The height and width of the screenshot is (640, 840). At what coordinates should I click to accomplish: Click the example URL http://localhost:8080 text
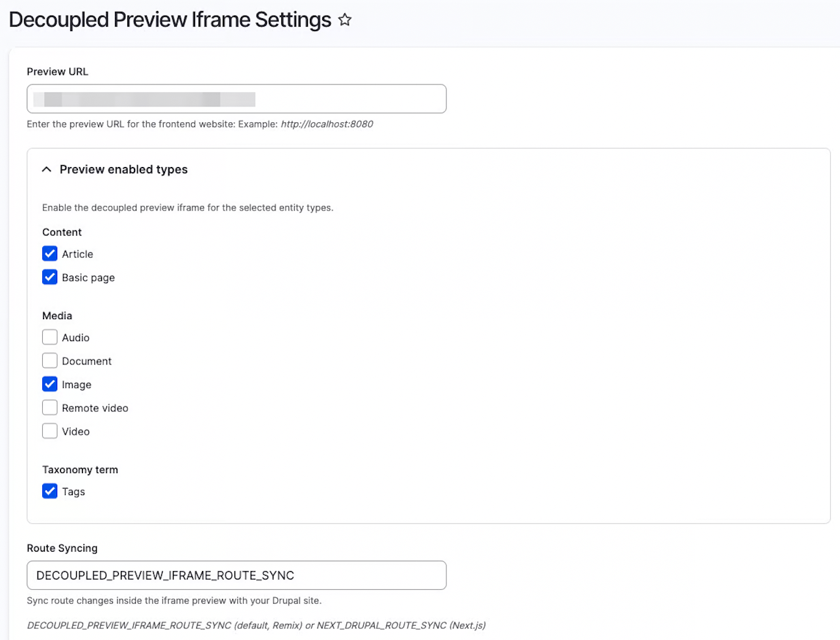click(327, 124)
